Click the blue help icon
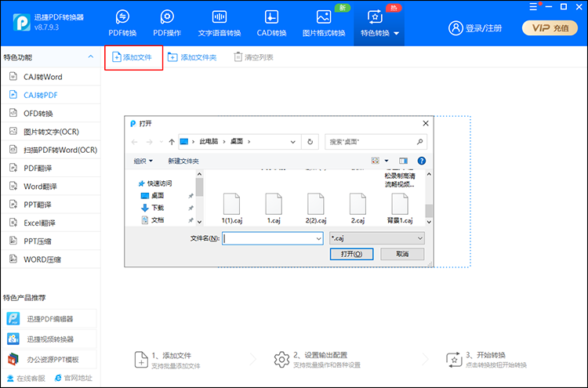Image resolution: width=588 pixels, height=388 pixels. coord(422,161)
